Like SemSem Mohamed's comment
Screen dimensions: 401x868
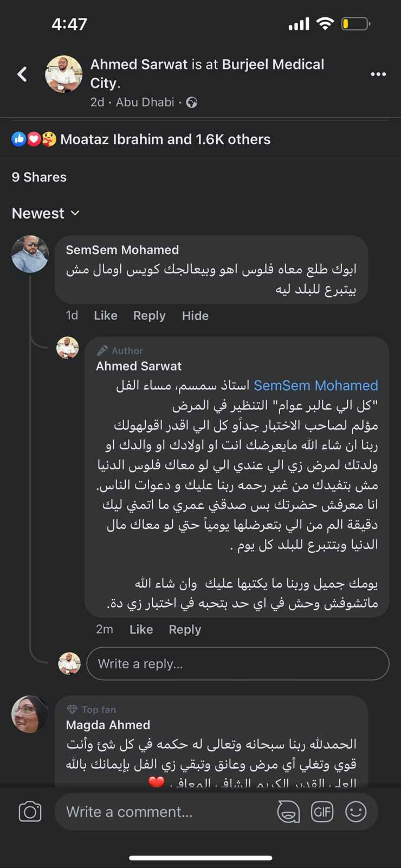105,316
